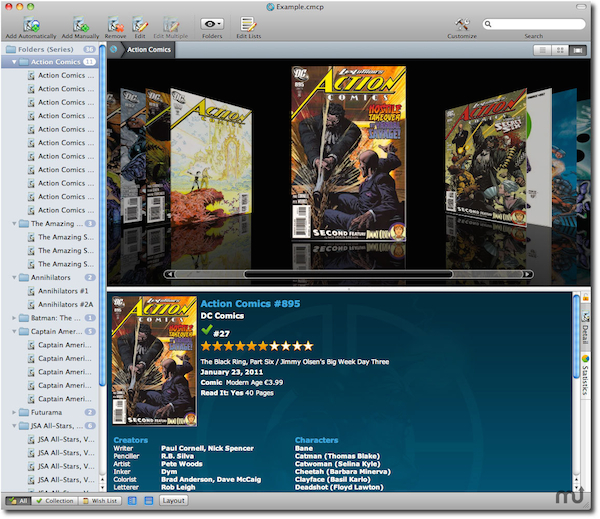The width and height of the screenshot is (600, 519).
Task: Click the detail panel vertical scrollbar
Action: [576, 336]
